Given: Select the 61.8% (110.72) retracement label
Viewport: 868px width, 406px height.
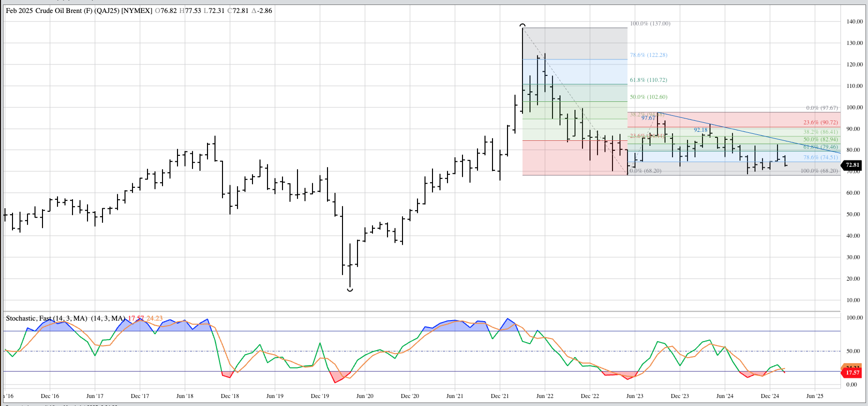Looking at the screenshot, I should tap(648, 80).
